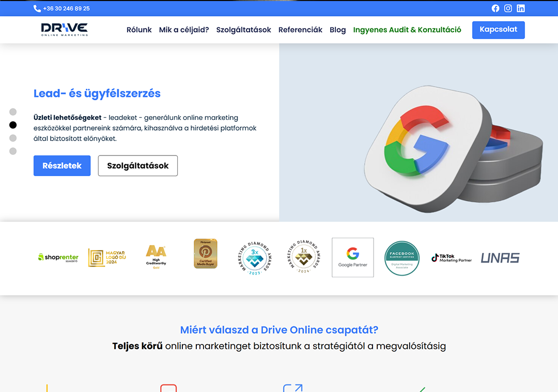Image resolution: width=558 pixels, height=392 pixels.
Task: Open Ingyenes Audit & Konzultáció
Action: tap(407, 30)
